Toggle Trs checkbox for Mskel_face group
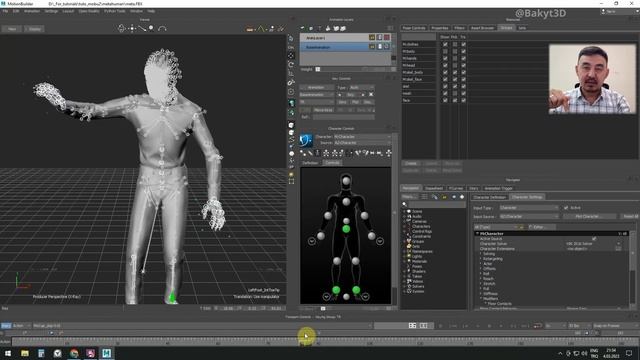Image resolution: width=640 pixels, height=360 pixels. [463, 79]
